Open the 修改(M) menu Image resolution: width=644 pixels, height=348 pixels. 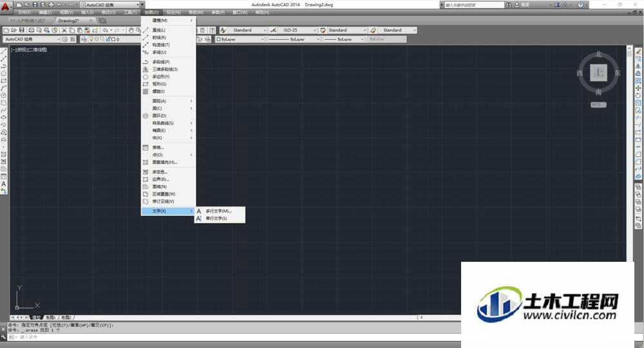click(x=196, y=12)
